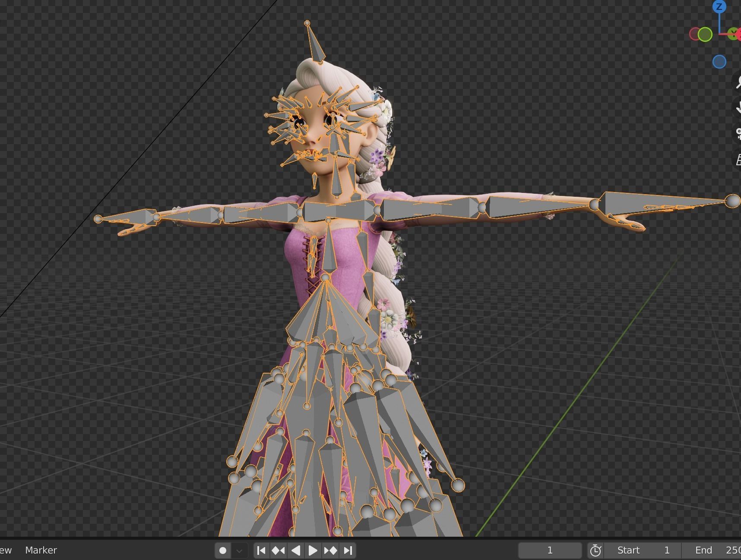Play the animation in reverse

click(296, 551)
